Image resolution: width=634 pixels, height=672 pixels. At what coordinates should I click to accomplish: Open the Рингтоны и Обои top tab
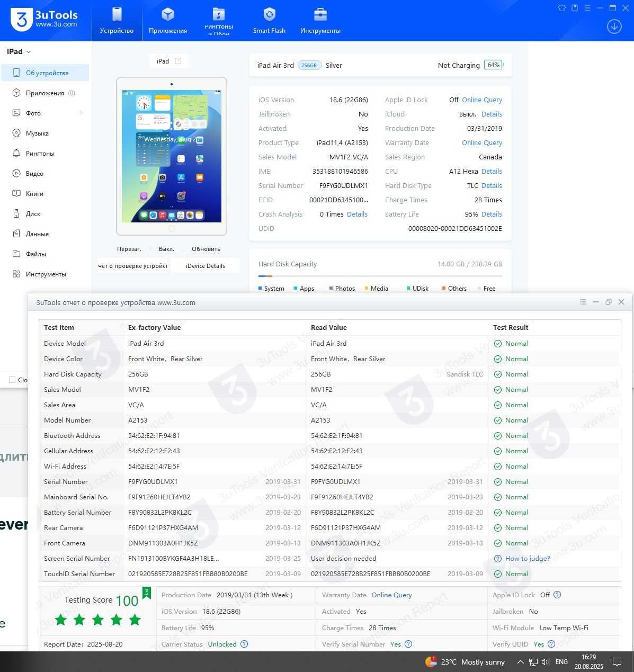(219, 21)
